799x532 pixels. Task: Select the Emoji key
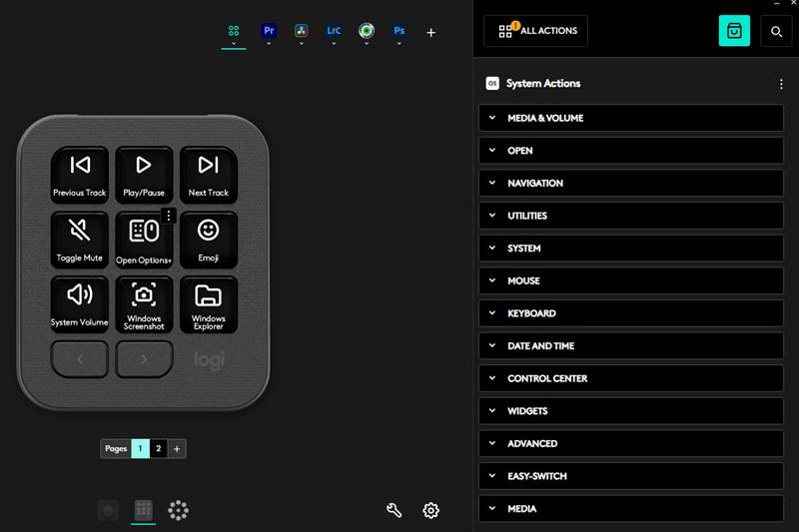pos(209,240)
